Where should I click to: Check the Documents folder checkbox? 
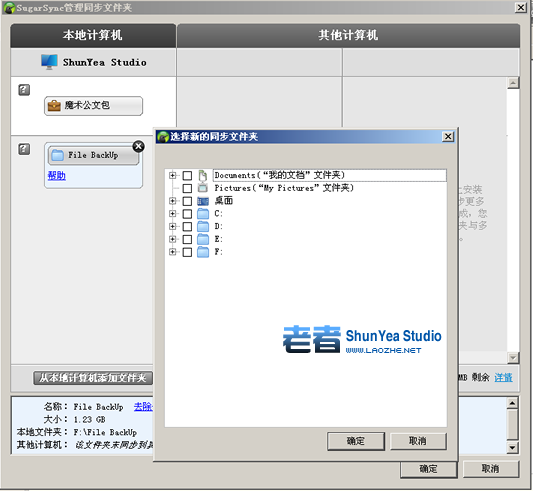tap(187, 175)
